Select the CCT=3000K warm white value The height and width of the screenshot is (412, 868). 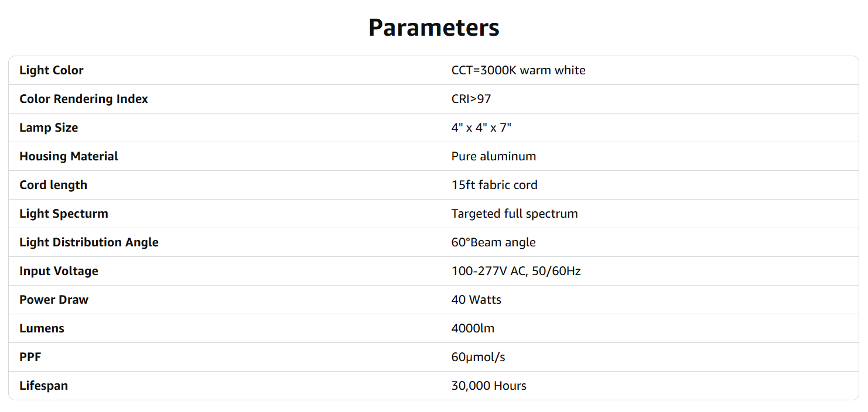[x=518, y=70]
